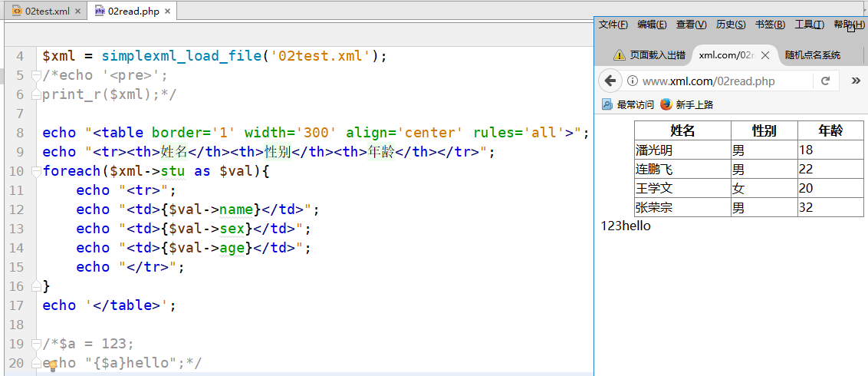
Task: Click the browser URL address field
Action: (x=721, y=81)
